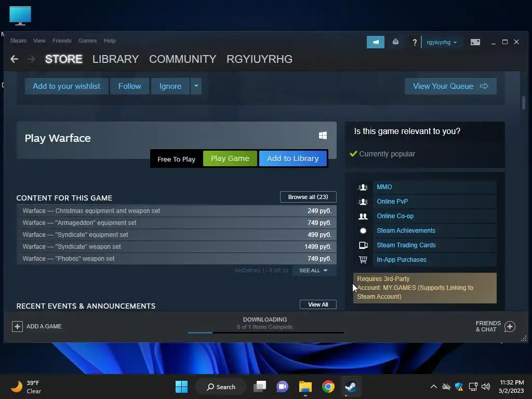
Task: Click the Add a Game plus icon
Action: point(17,326)
